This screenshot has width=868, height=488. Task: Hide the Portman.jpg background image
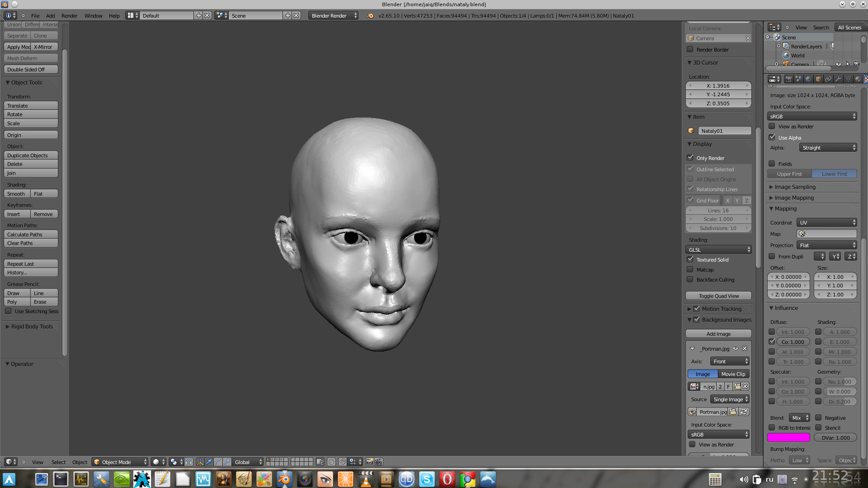(736, 348)
